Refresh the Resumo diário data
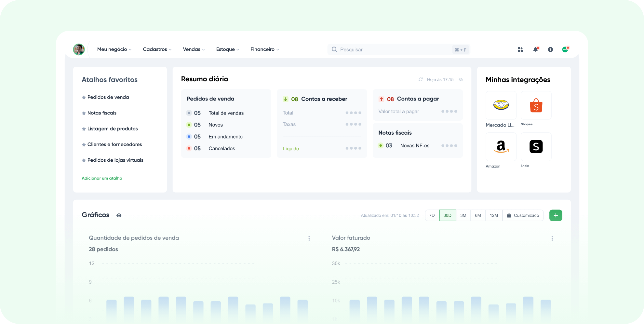Screen dimensions: 644x324 click(x=421, y=79)
